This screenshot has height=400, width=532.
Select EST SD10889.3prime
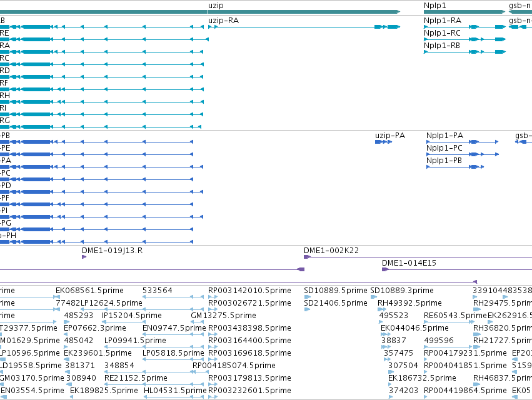pyautogui.click(x=402, y=291)
